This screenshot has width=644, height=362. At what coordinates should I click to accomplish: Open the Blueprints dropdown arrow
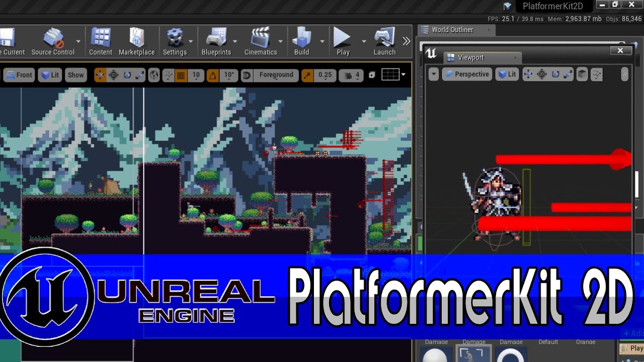[x=235, y=41]
